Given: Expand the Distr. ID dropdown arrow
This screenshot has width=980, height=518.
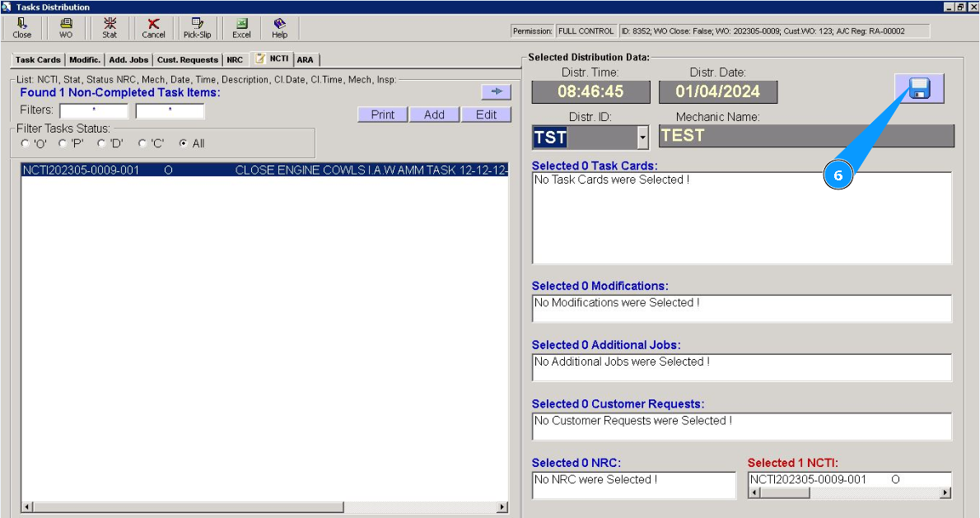Looking at the screenshot, I should point(642,137).
